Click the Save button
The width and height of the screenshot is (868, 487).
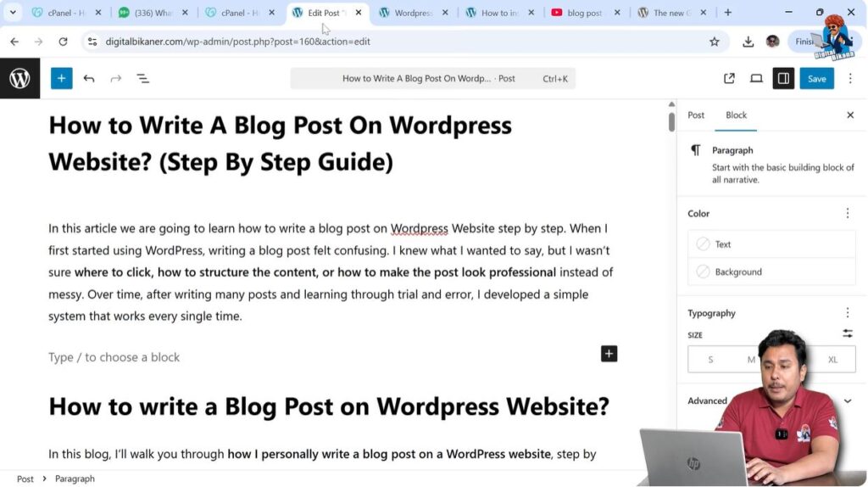coord(816,79)
